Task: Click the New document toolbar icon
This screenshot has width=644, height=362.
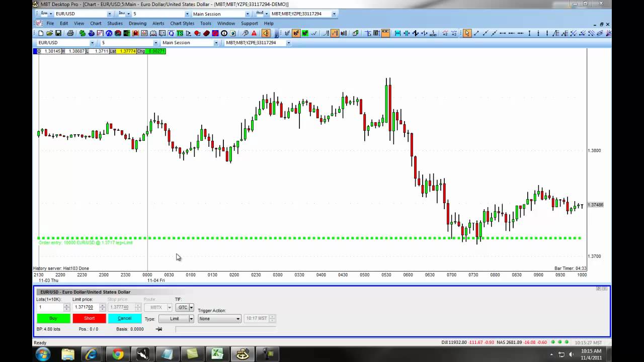Action: (41, 33)
